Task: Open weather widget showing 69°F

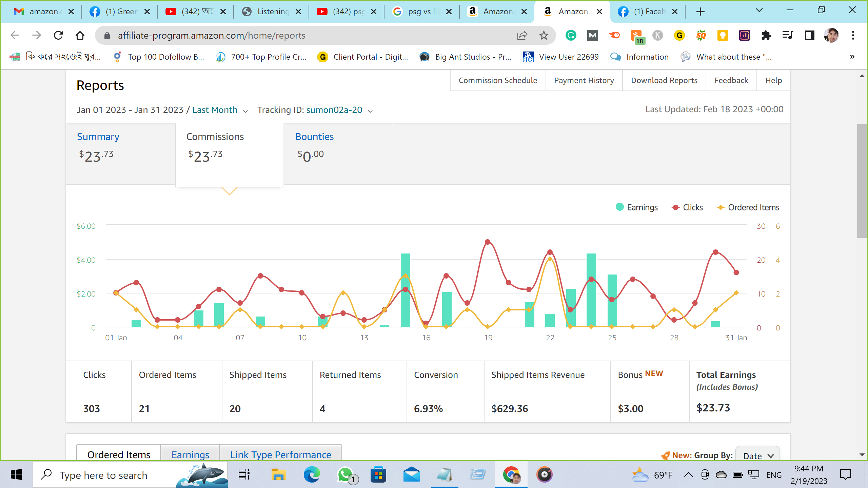Action: pos(652,475)
